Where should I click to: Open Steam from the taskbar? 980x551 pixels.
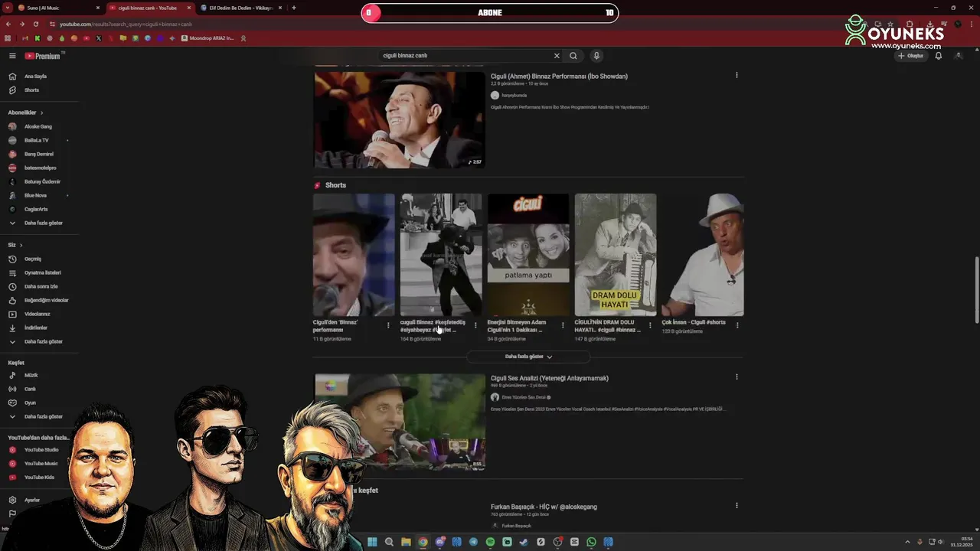pyautogui.click(x=524, y=542)
